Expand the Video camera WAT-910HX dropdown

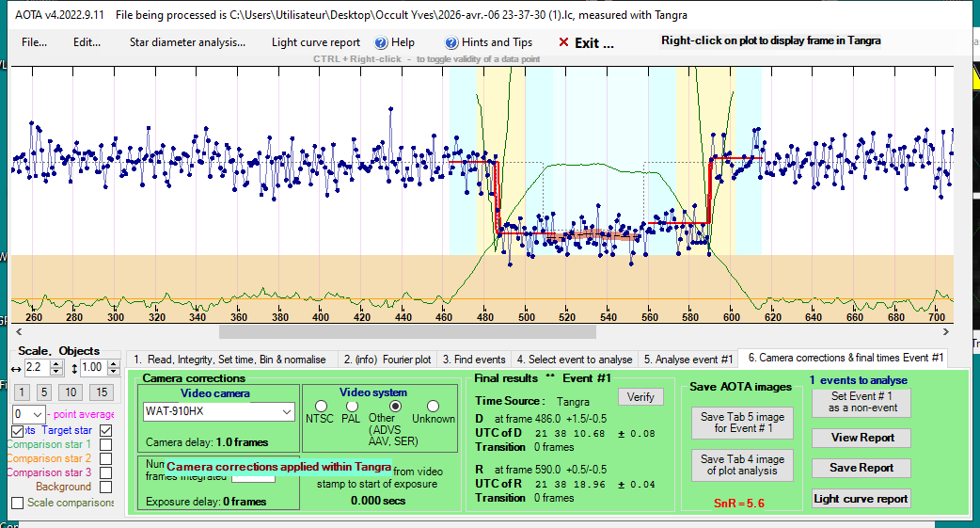[x=286, y=411]
